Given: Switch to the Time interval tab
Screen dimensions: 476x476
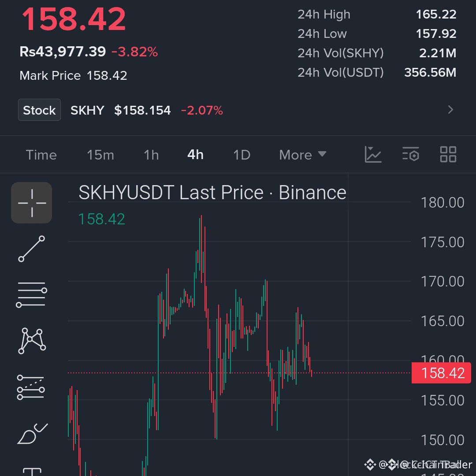Looking at the screenshot, I should [41, 155].
